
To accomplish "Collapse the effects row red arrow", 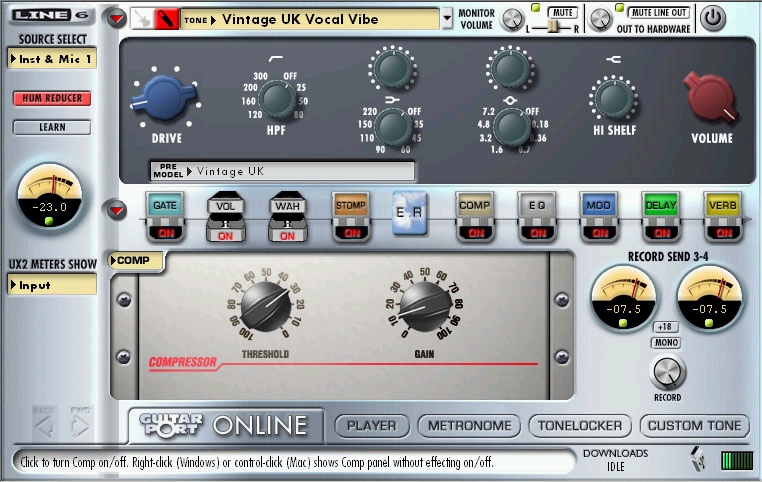I will pos(116,210).
